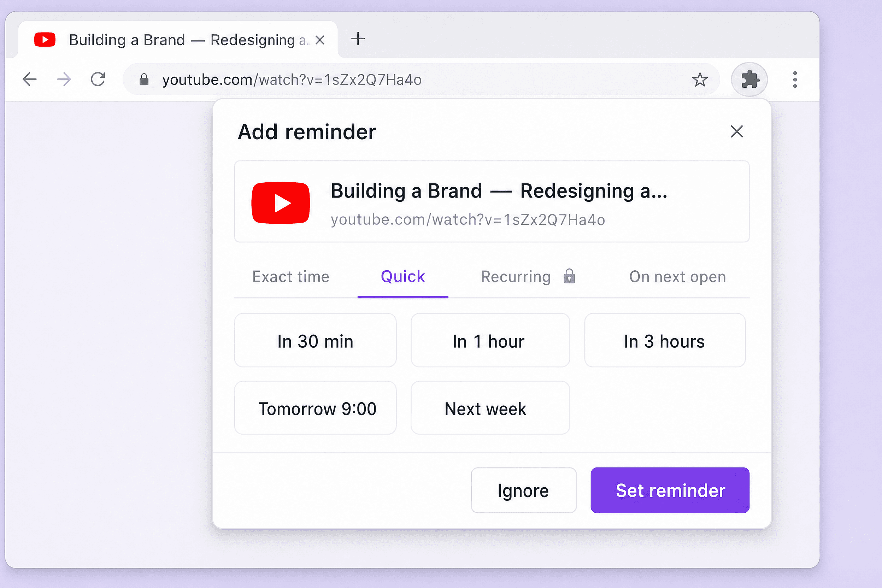Click the forward navigation arrow
Screen dimensions: 882x588
64,80
